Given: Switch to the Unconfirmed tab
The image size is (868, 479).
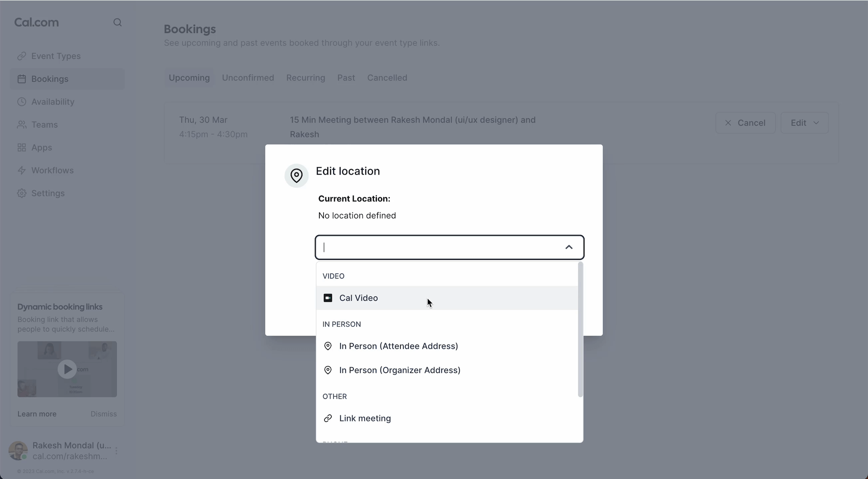Looking at the screenshot, I should point(248,78).
